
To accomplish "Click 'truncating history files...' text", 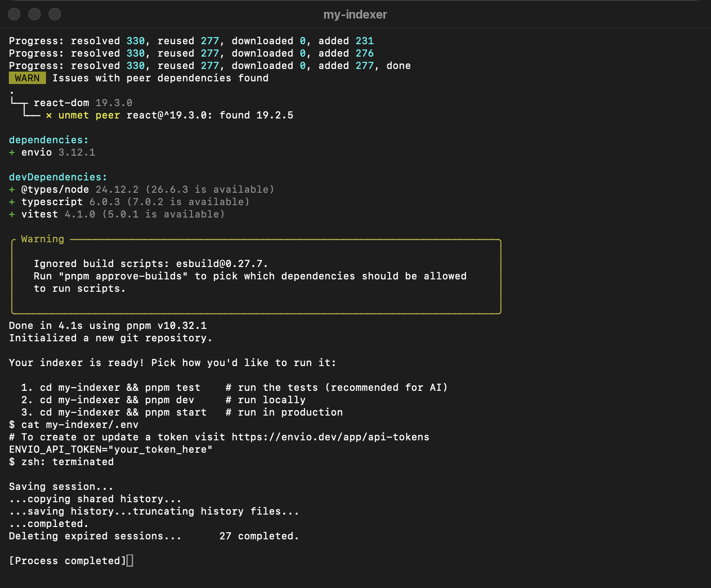I will (x=216, y=512).
